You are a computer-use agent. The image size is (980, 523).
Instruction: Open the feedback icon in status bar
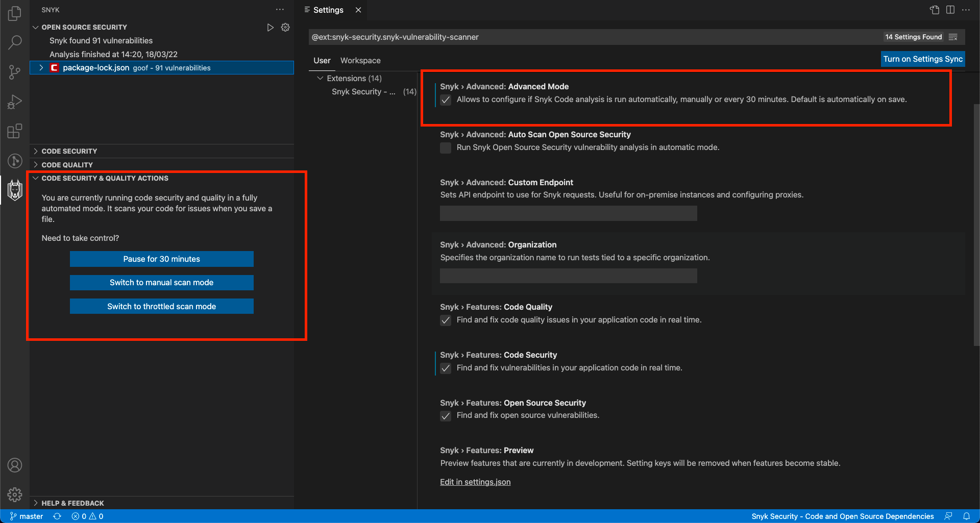click(x=948, y=516)
